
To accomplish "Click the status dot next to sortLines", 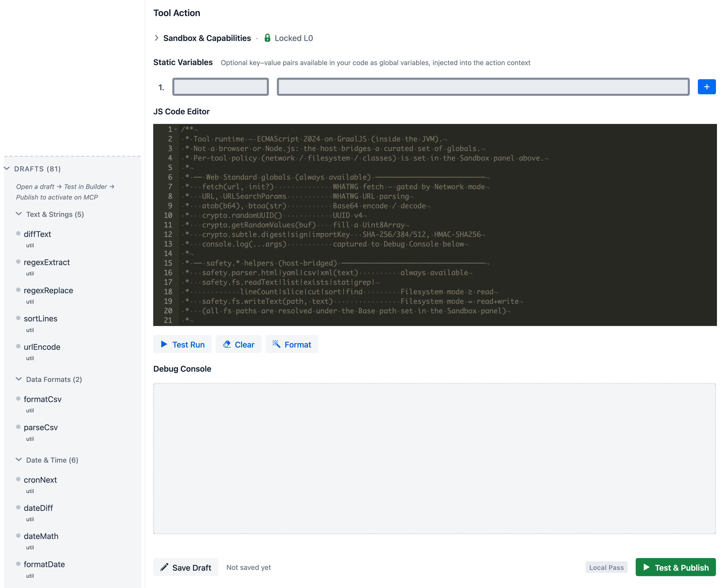I will click(x=18, y=318).
